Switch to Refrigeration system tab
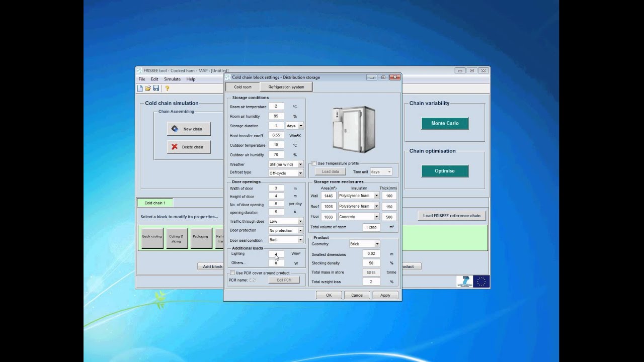The height and width of the screenshot is (362, 644). 286,87
